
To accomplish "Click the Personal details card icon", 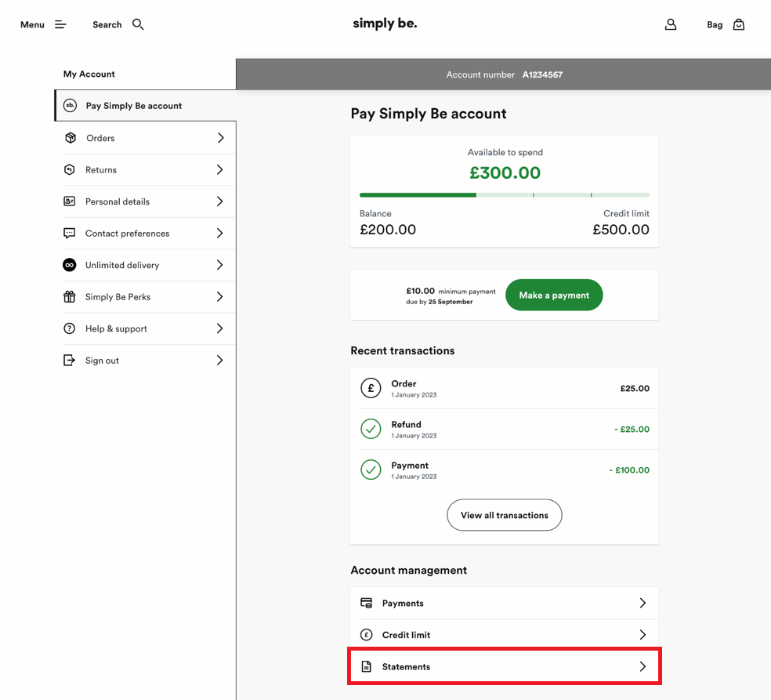I will coord(70,201).
